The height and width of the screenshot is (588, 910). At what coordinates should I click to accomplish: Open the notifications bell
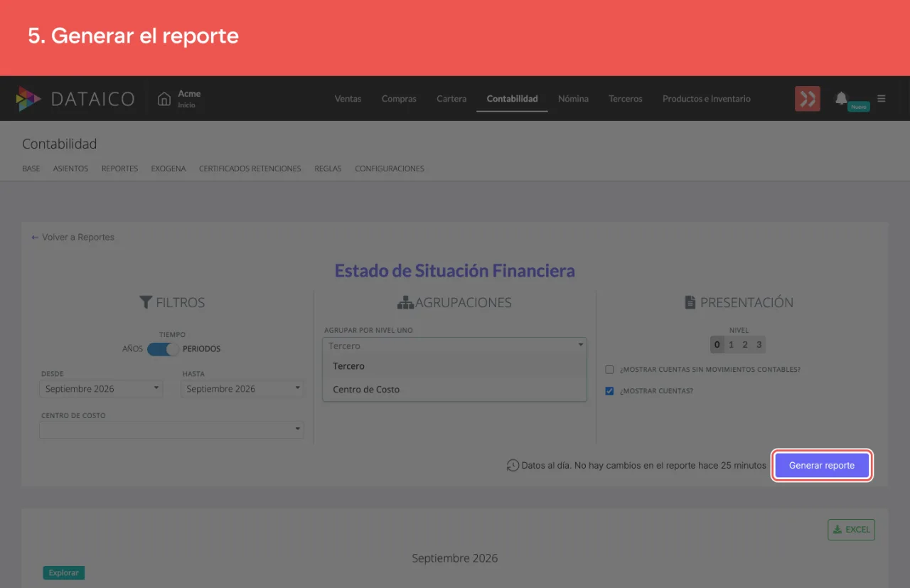[841, 98]
